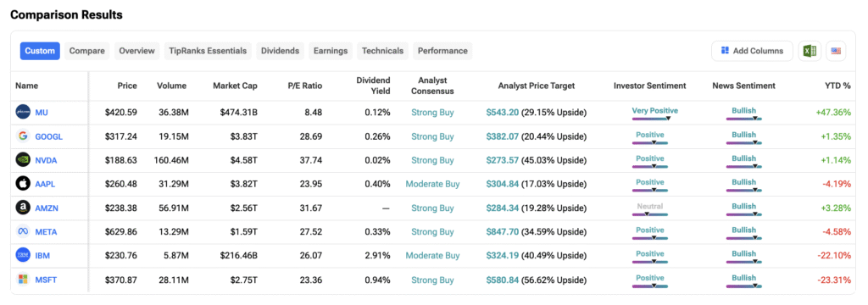Open the Add Columns button

[x=753, y=51]
